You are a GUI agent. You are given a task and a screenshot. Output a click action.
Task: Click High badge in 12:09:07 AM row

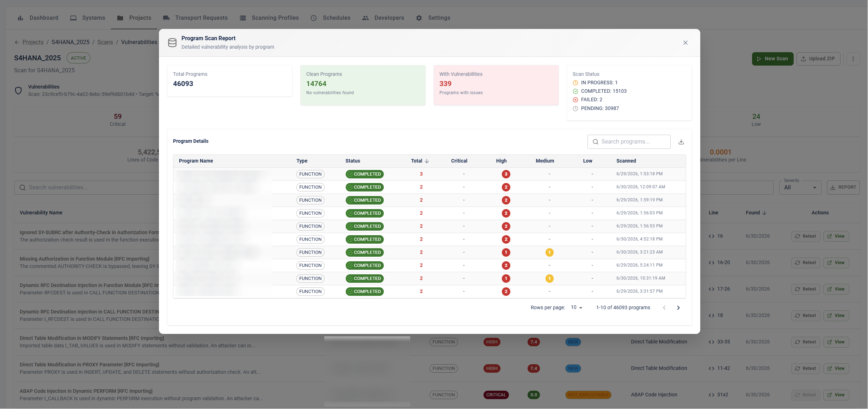[506, 187]
